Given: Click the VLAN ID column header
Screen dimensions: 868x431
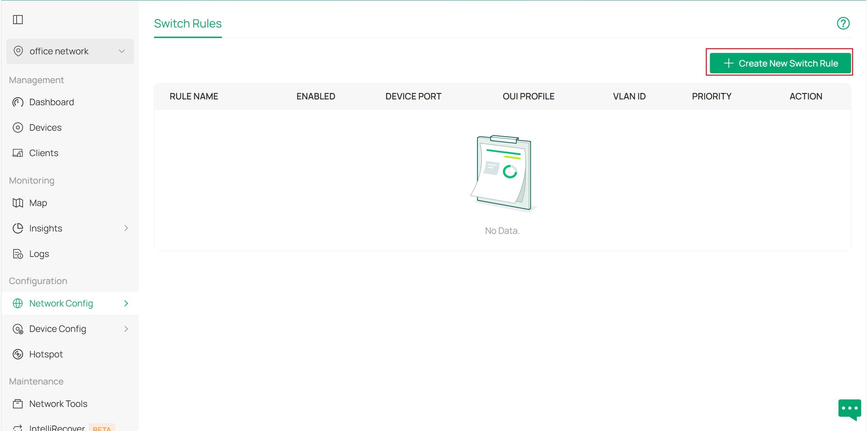Looking at the screenshot, I should tap(629, 96).
